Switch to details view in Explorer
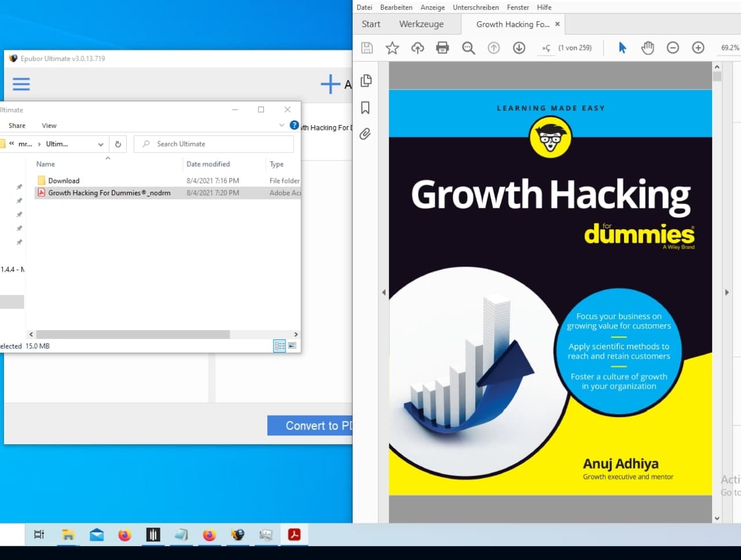This screenshot has width=741, height=560. (280, 346)
